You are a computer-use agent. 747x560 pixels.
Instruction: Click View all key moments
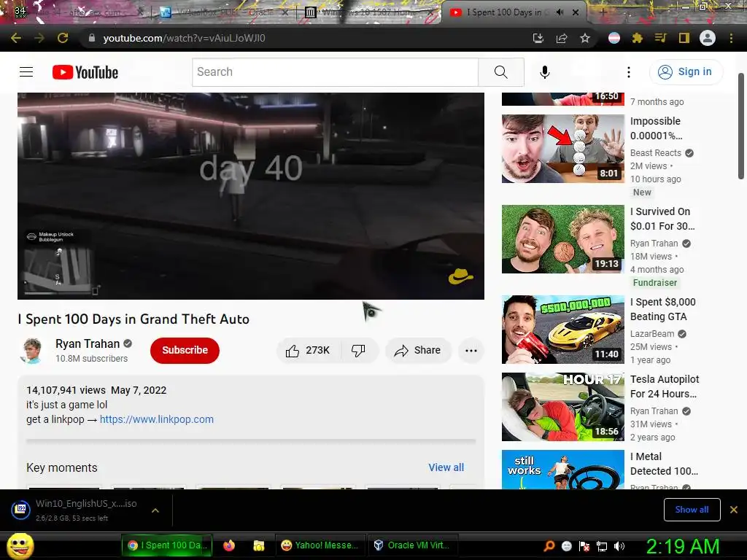point(446,467)
